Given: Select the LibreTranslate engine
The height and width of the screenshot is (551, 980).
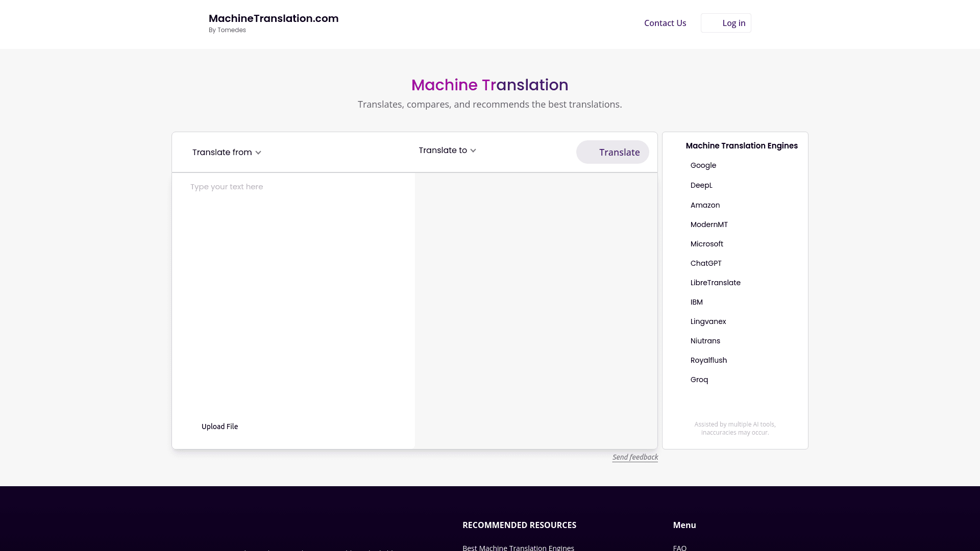Looking at the screenshot, I should (715, 282).
